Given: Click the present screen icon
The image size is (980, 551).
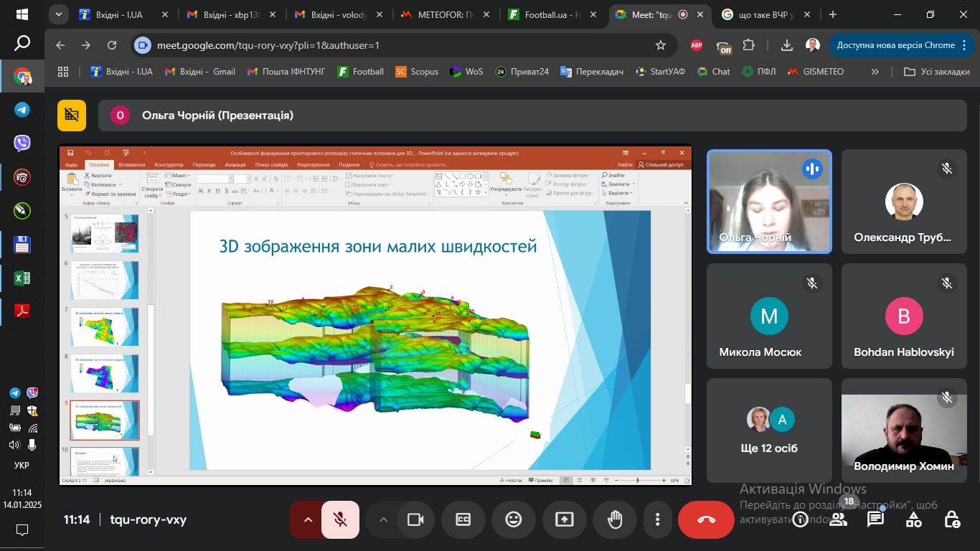Looking at the screenshot, I should click(565, 519).
